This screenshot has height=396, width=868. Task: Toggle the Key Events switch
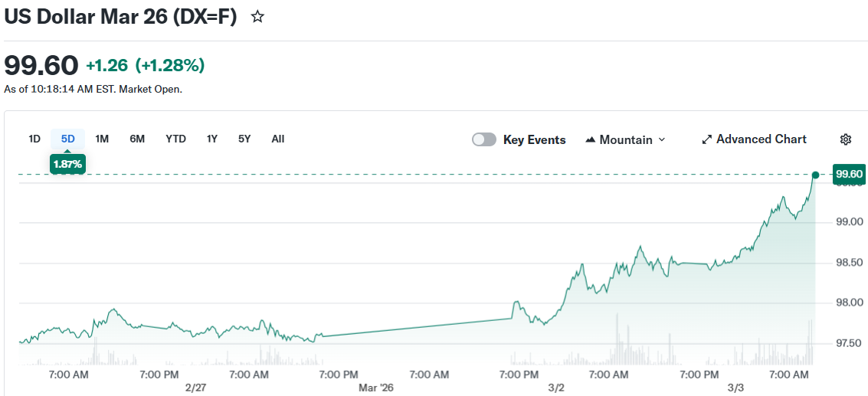pos(483,139)
